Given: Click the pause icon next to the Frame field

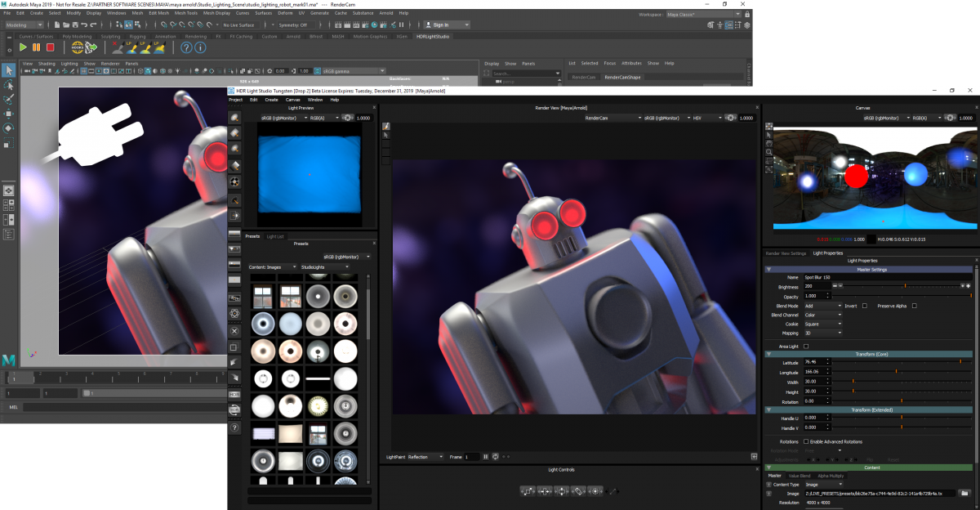Looking at the screenshot, I should coord(486,457).
